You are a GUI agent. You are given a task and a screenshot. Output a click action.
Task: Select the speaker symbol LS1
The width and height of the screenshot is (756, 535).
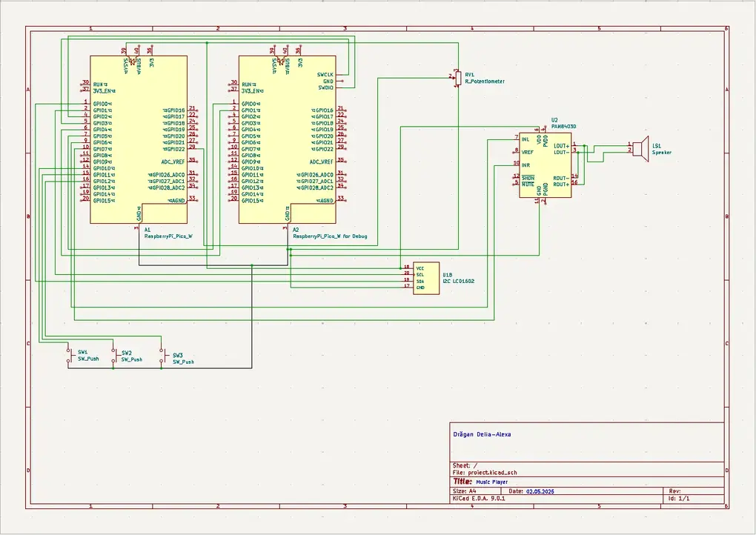click(641, 149)
